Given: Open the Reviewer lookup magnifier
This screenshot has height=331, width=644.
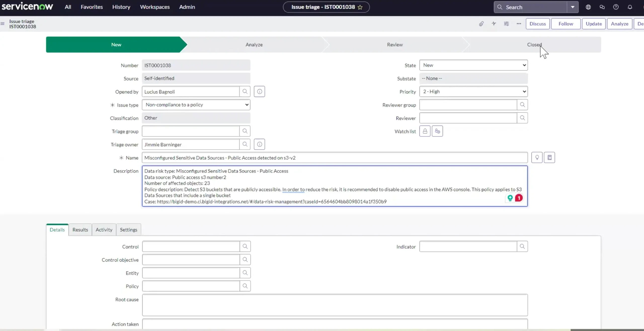Looking at the screenshot, I should [522, 118].
